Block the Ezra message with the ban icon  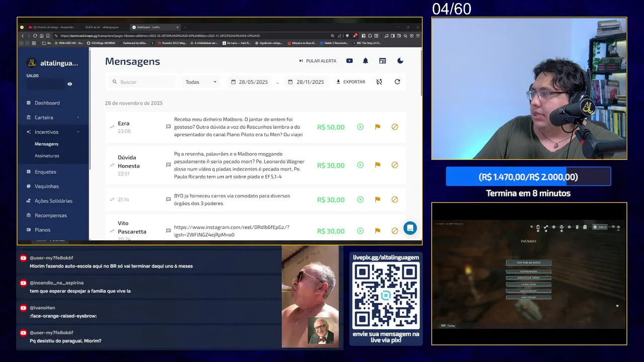pyautogui.click(x=394, y=127)
